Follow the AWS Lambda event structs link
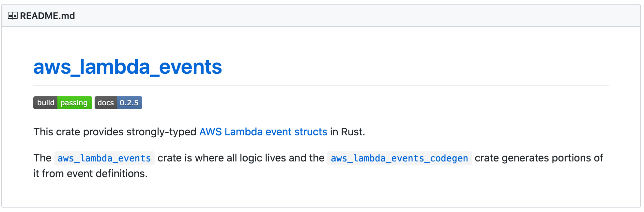This screenshot has height=212, width=644. (x=263, y=132)
